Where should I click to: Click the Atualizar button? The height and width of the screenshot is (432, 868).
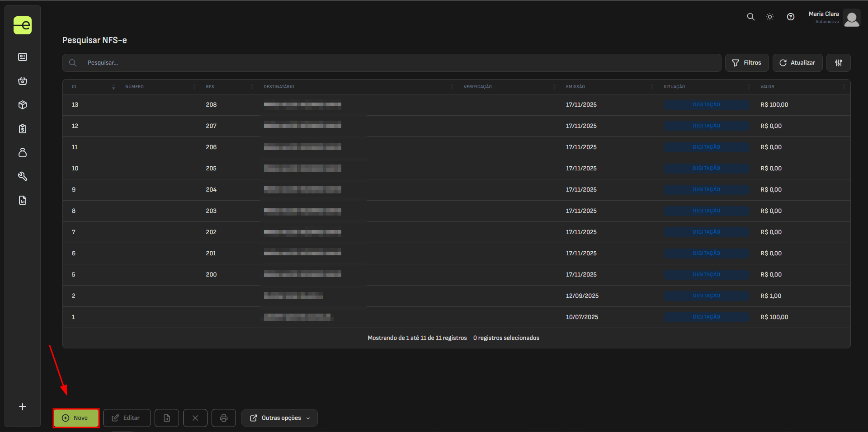pyautogui.click(x=797, y=63)
